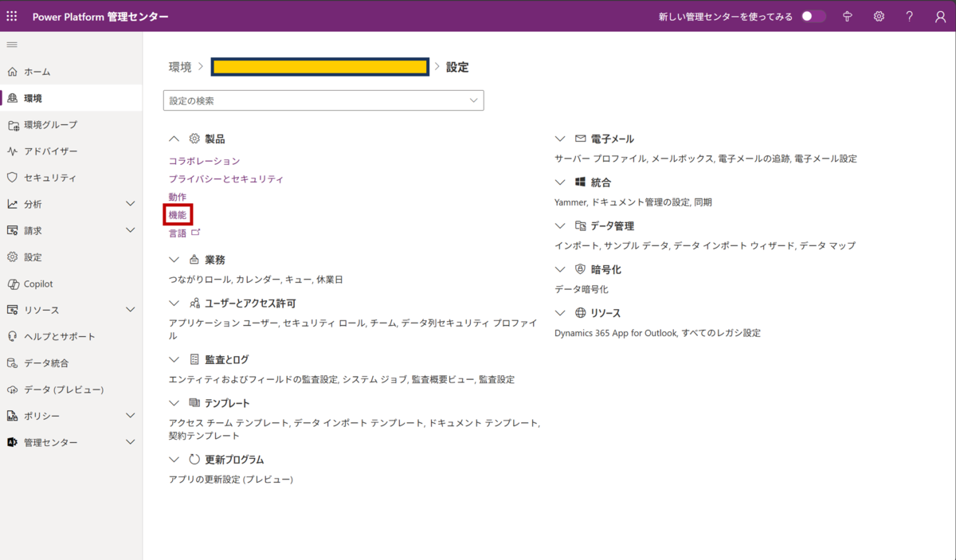Screen dimensions: 956x560
Task: Expand the リソース sidebar chevron
Action: [131, 310]
